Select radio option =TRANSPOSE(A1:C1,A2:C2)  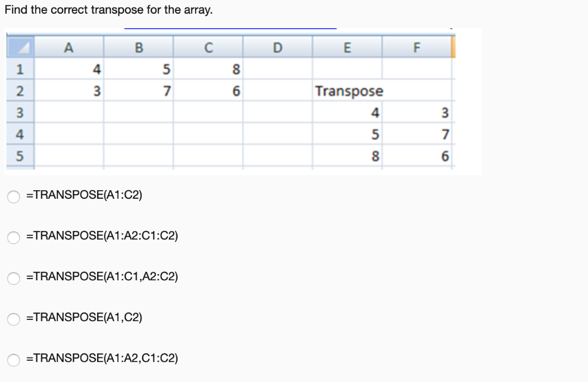(13, 278)
